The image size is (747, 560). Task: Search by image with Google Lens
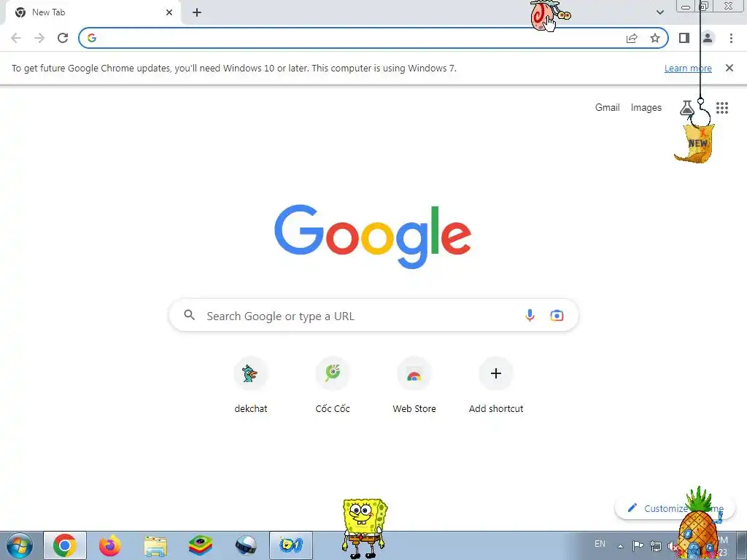(x=557, y=315)
